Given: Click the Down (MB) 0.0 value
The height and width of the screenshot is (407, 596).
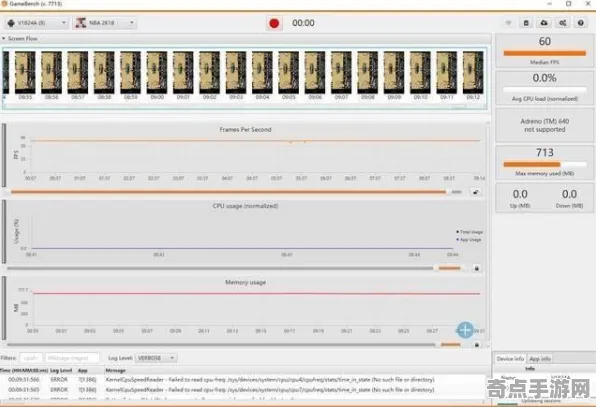Looking at the screenshot, I should pos(569,194).
